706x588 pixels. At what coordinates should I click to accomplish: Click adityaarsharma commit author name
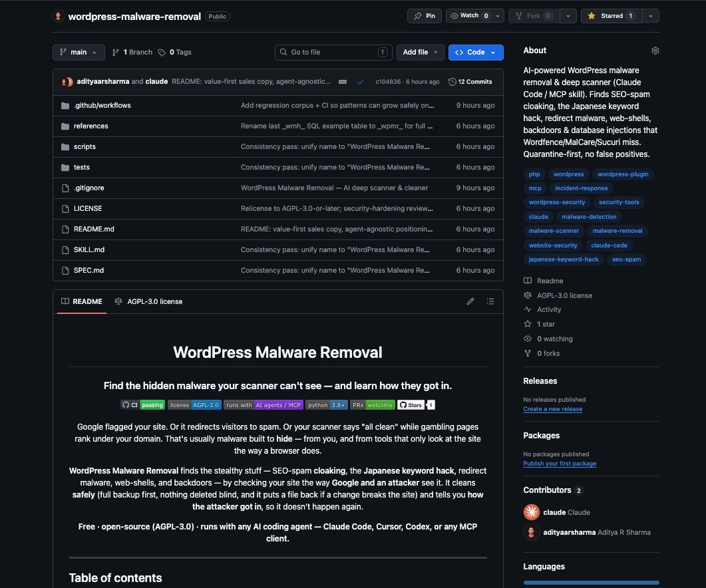coord(102,82)
